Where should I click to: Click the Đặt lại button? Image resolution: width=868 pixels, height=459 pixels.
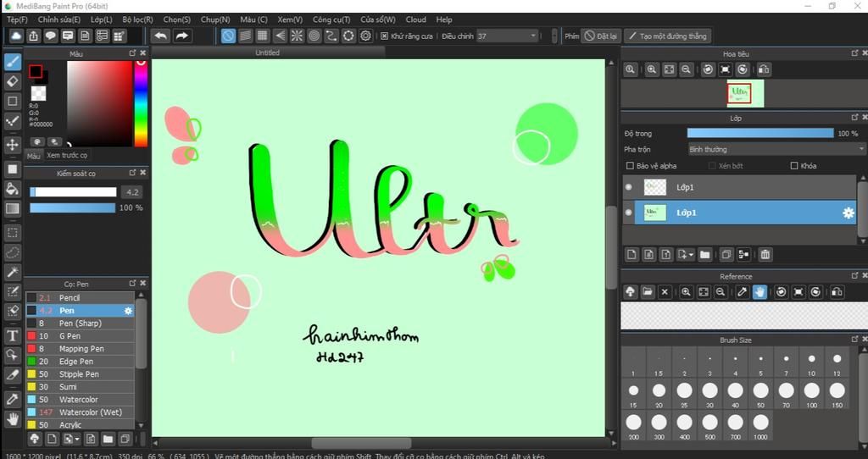point(601,36)
